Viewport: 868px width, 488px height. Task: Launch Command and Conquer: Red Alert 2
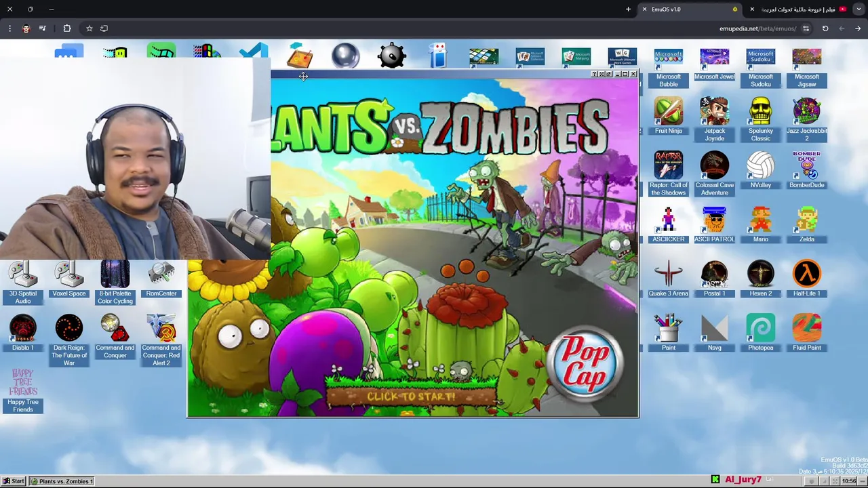point(161,340)
